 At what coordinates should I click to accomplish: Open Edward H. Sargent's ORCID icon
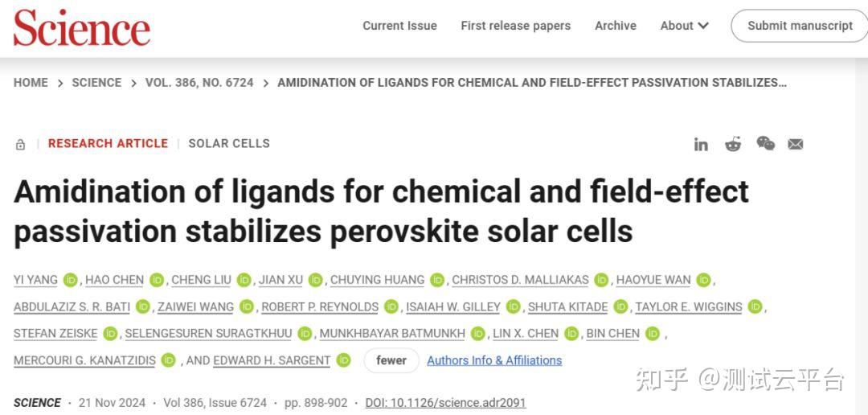(343, 360)
